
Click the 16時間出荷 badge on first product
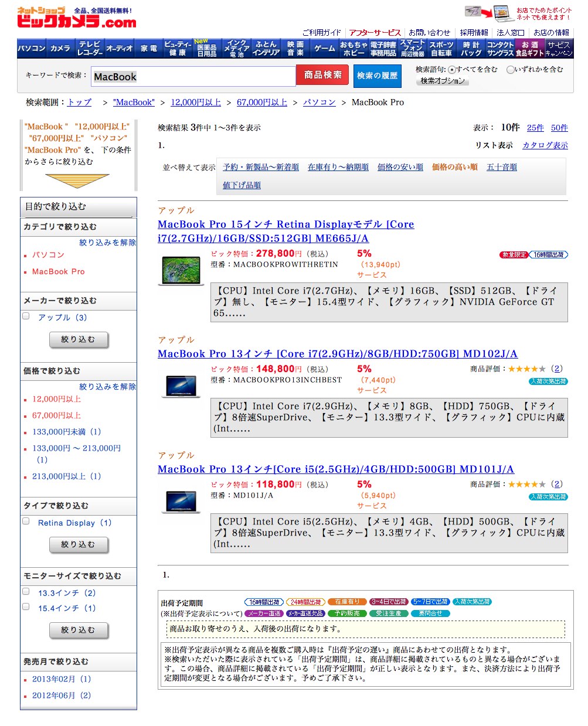pos(549,255)
